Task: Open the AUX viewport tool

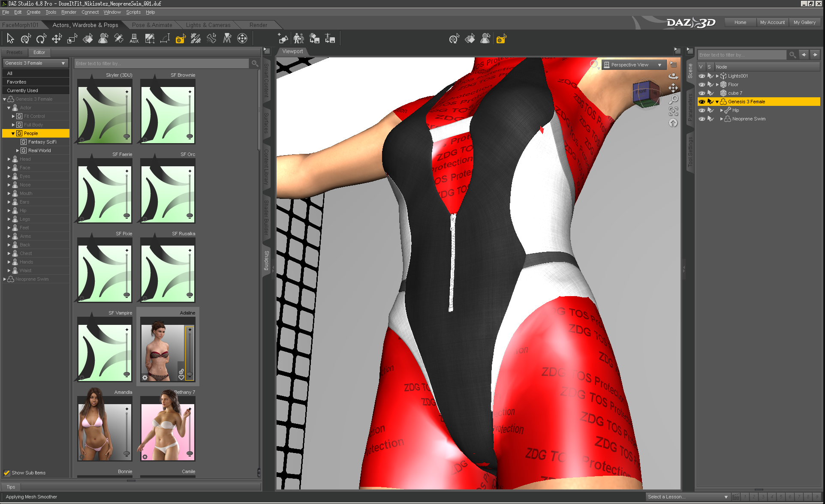Action: [134, 39]
